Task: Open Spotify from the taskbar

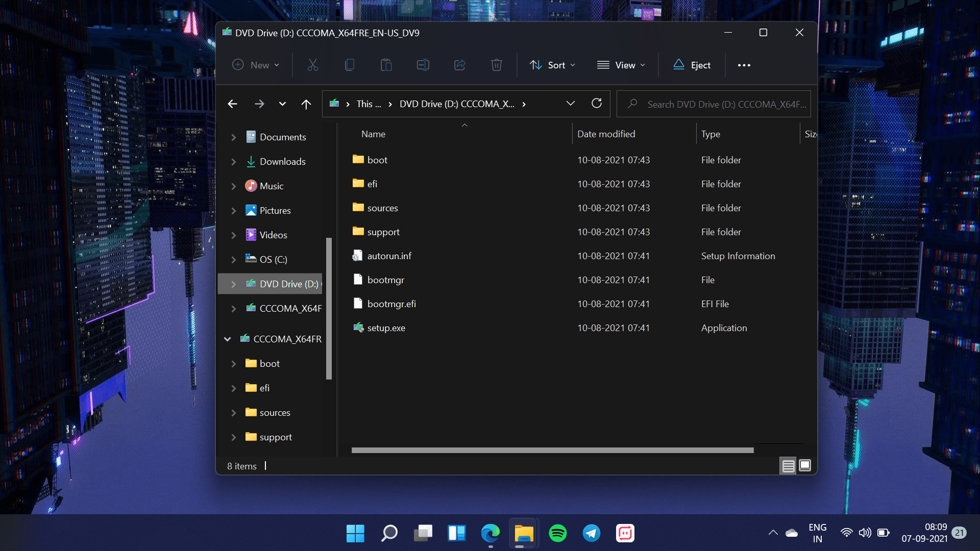Action: click(557, 534)
